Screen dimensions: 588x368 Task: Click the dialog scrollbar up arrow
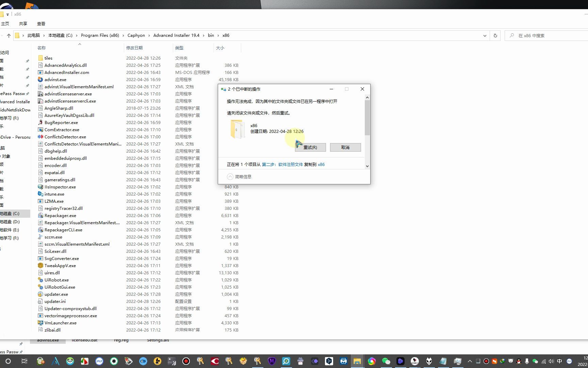pos(367,97)
